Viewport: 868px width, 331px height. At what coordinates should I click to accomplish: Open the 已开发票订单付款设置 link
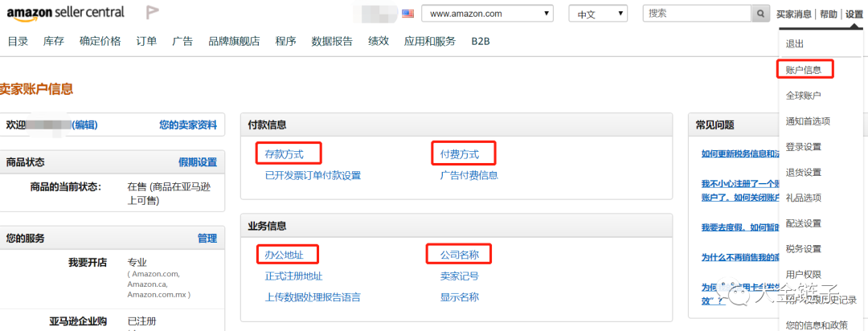tap(313, 175)
